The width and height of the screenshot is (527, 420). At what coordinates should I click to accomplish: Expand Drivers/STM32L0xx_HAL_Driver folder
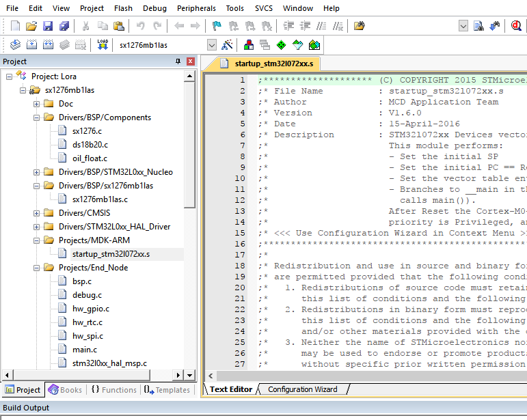[36, 227]
